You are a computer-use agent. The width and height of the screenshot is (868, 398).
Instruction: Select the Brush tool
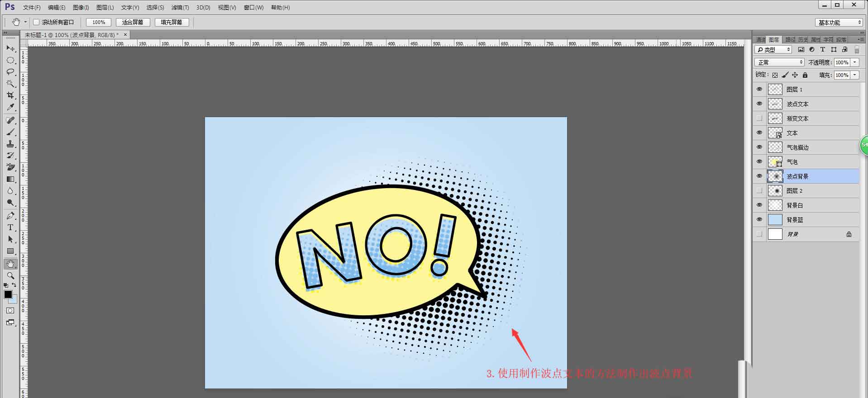click(x=10, y=132)
